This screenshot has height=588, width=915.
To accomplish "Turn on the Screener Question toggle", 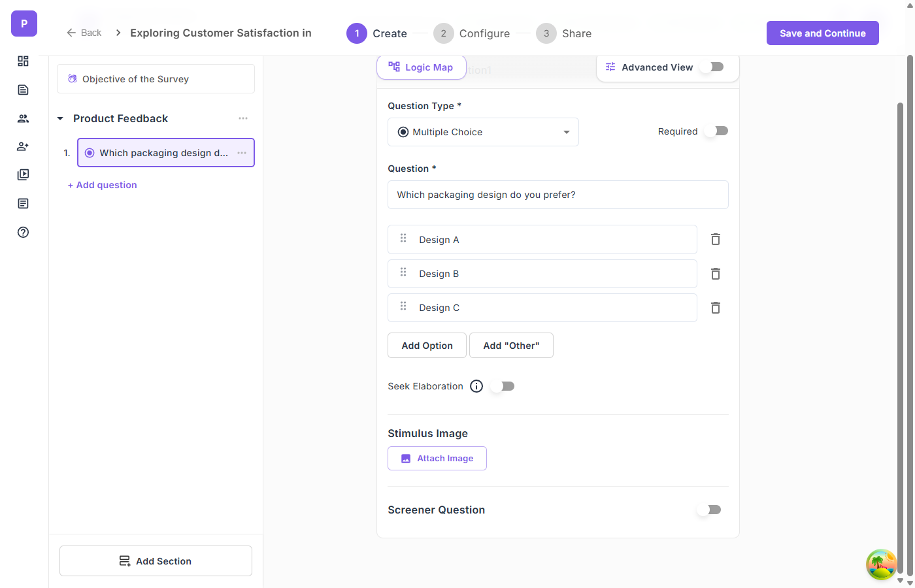I will pyautogui.click(x=710, y=510).
